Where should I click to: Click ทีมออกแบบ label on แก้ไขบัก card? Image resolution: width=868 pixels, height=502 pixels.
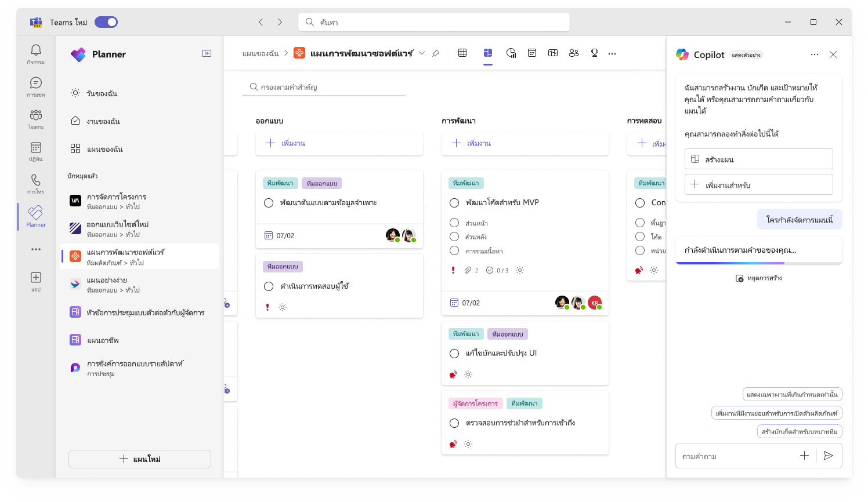click(x=508, y=334)
